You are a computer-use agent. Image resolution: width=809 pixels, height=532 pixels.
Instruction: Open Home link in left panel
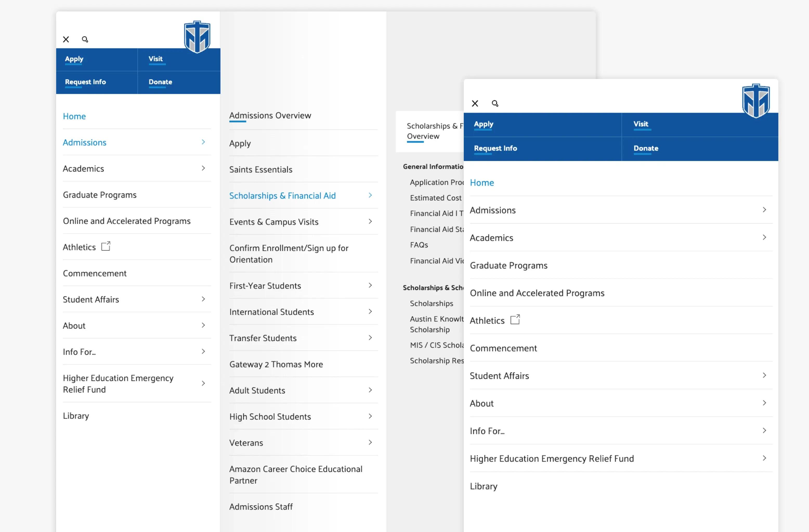coord(74,116)
